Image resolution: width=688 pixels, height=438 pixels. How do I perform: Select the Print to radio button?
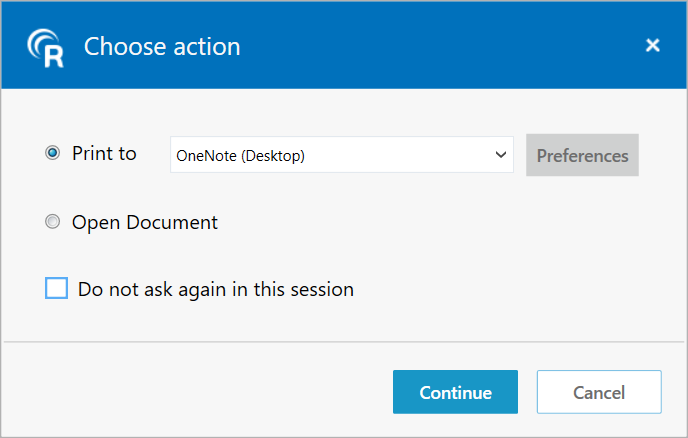(x=52, y=154)
